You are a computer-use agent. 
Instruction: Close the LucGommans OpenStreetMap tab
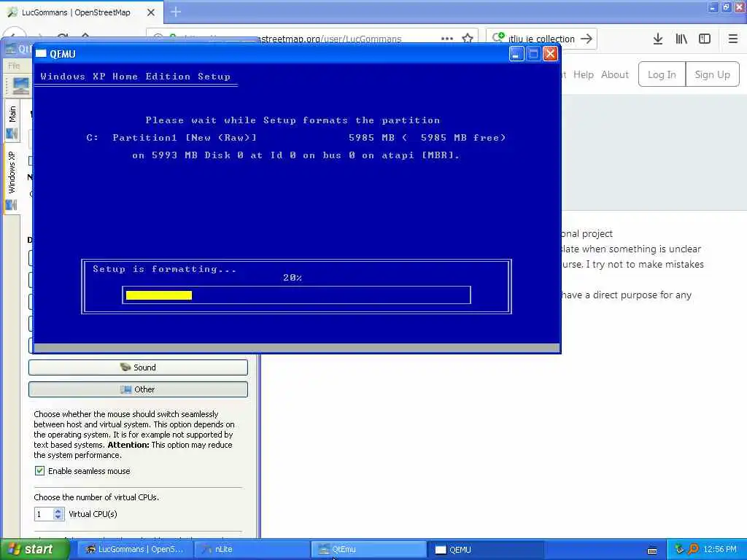150,12
